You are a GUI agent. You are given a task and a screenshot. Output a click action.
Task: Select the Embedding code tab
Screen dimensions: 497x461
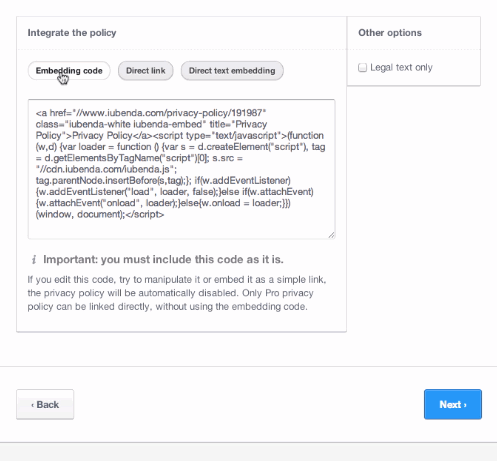click(69, 71)
